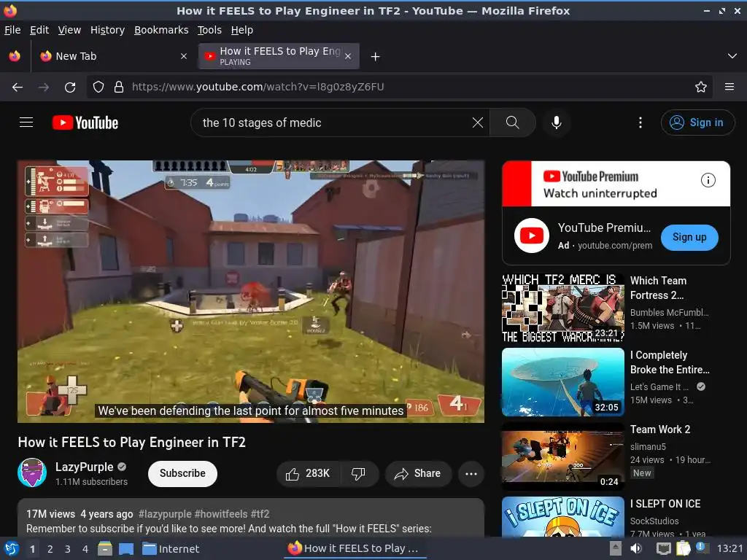View site security padlock info

tap(119, 87)
